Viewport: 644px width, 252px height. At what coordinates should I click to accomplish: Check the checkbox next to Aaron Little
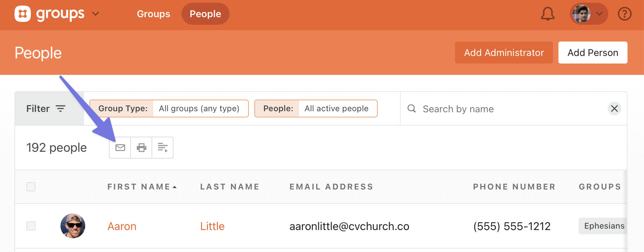pos(31,226)
